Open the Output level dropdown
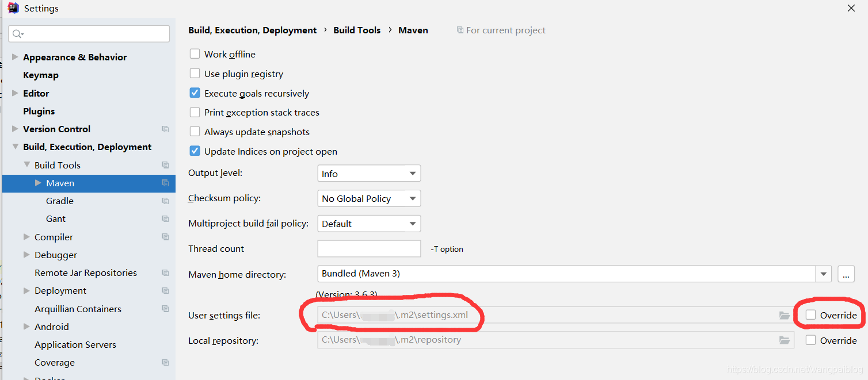Viewport: 868px width, 380px height. pyautogui.click(x=369, y=174)
